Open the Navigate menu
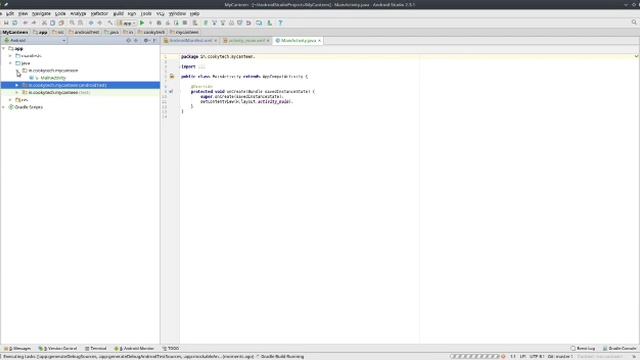 [41, 13]
